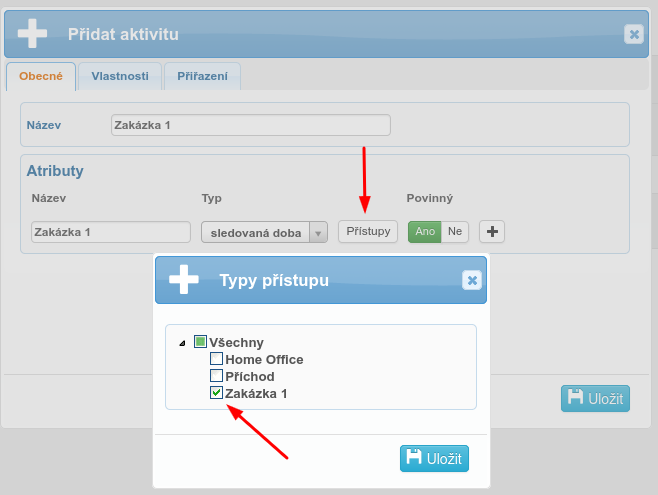Close the Přidat aktivitu dialog
Image resolution: width=658 pixels, height=495 pixels.
[634, 34]
